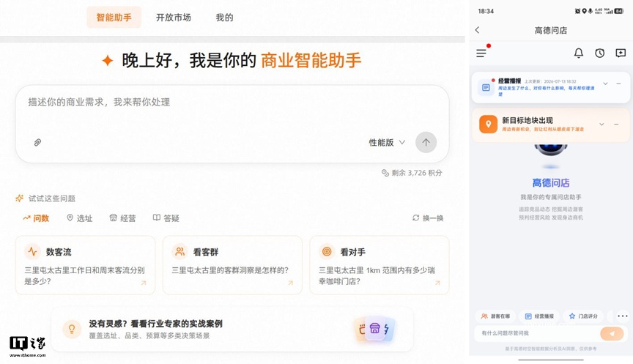Image resolution: width=633 pixels, height=364 pixels.
Task: Open the 性能版 model dropdown
Action: tap(387, 143)
